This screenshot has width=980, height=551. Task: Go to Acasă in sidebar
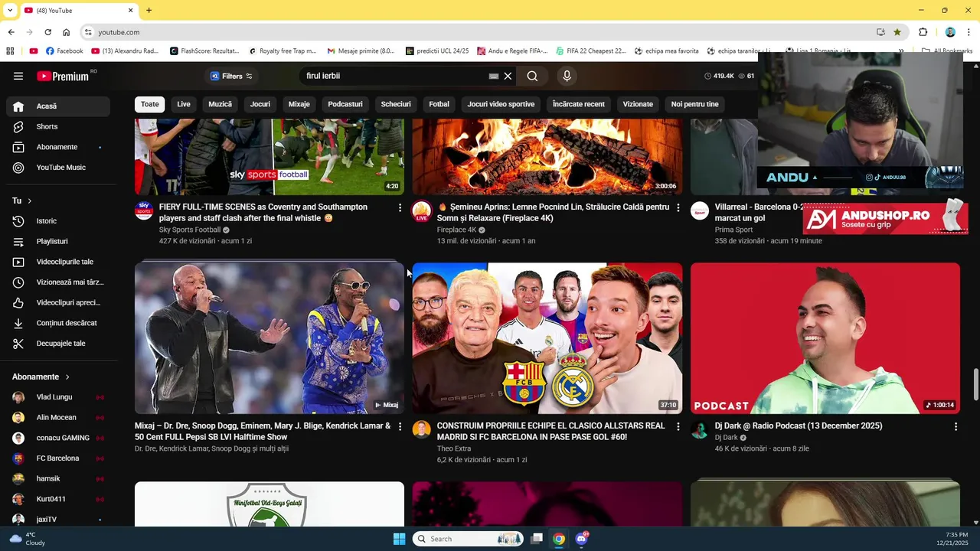58,106
